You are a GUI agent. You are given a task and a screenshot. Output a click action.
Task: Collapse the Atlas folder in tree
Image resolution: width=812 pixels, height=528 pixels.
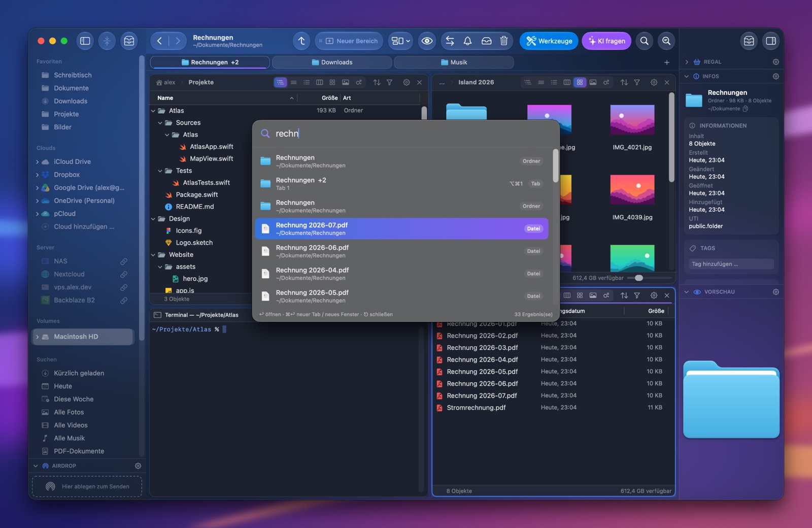point(153,111)
